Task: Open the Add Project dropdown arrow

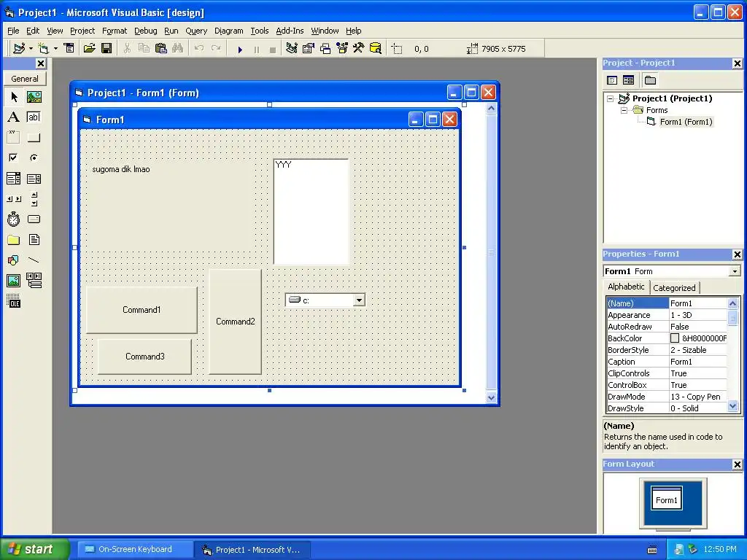Action: pos(31,48)
